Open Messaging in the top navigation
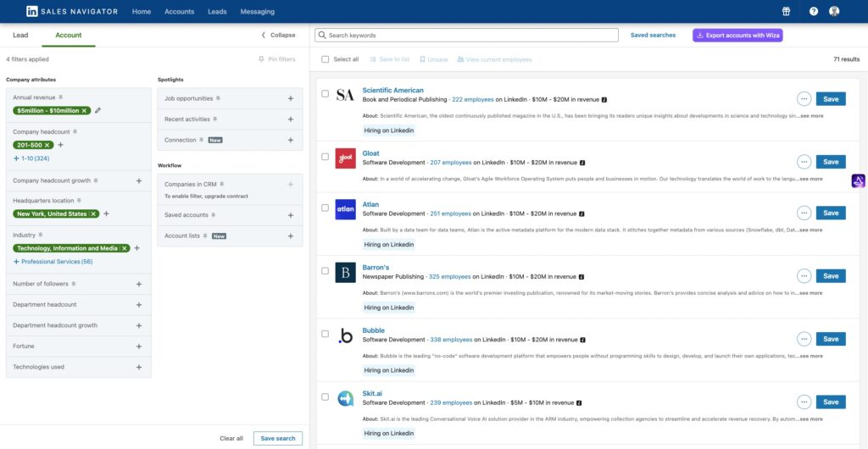Viewport: 868px width, 449px height. click(x=257, y=11)
